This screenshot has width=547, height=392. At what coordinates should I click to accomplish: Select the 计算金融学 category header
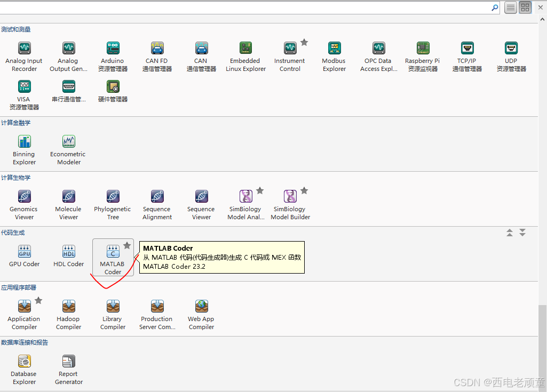click(x=15, y=123)
